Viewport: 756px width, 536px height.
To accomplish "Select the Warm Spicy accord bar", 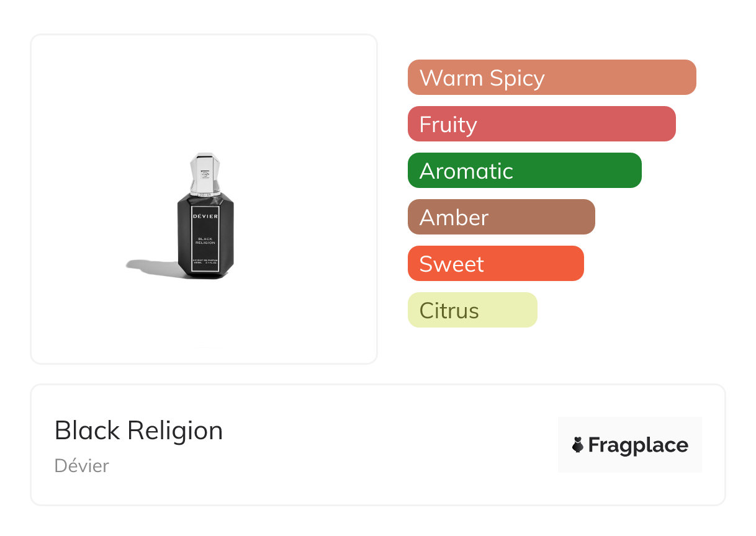I will pyautogui.click(x=551, y=78).
